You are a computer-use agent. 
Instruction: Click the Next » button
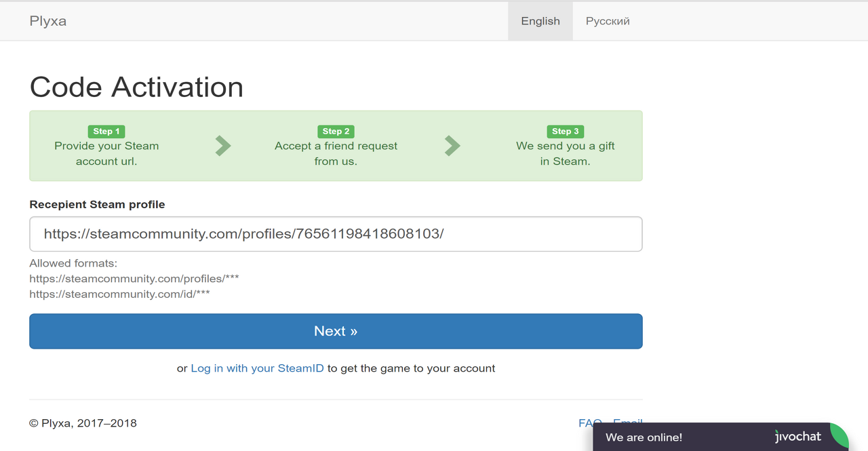tap(336, 331)
